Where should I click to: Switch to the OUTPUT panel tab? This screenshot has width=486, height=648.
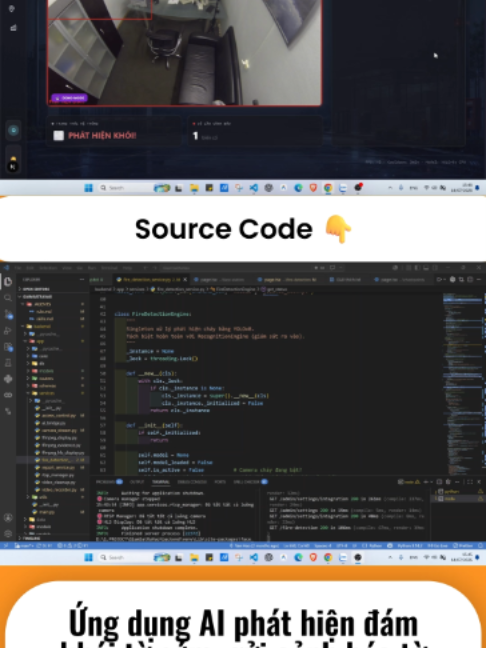click(137, 482)
